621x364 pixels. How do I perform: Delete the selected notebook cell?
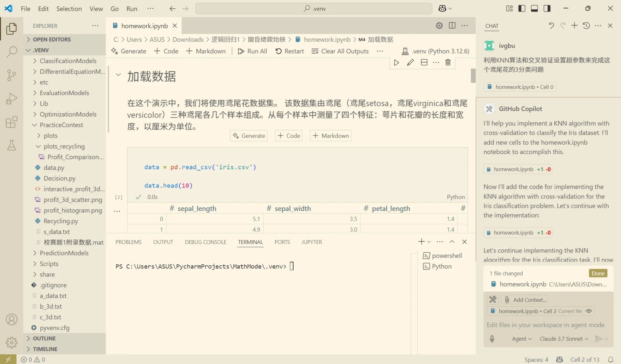(x=448, y=62)
